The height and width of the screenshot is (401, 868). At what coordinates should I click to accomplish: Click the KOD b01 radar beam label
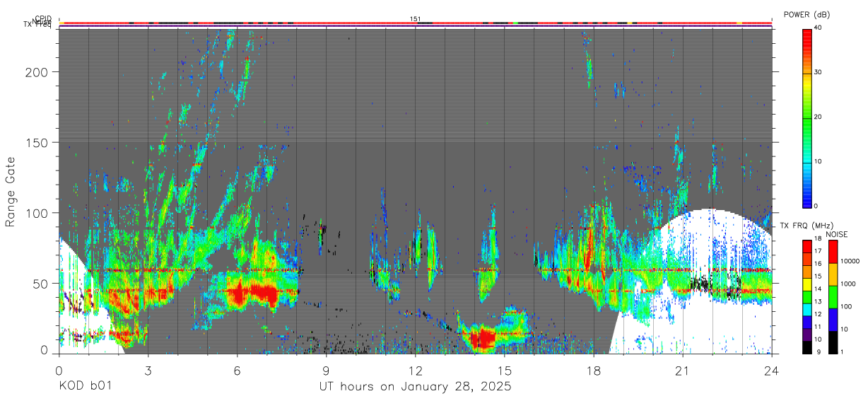click(x=85, y=386)
